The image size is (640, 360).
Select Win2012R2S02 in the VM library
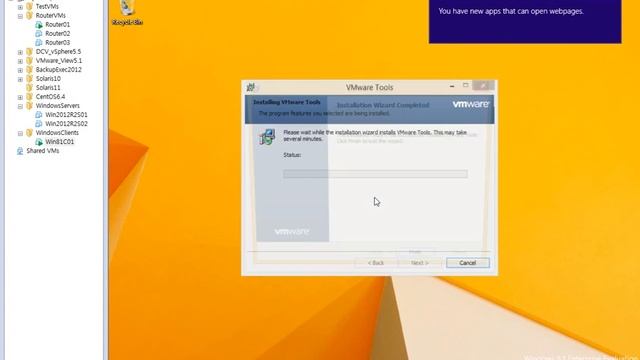coord(66,124)
